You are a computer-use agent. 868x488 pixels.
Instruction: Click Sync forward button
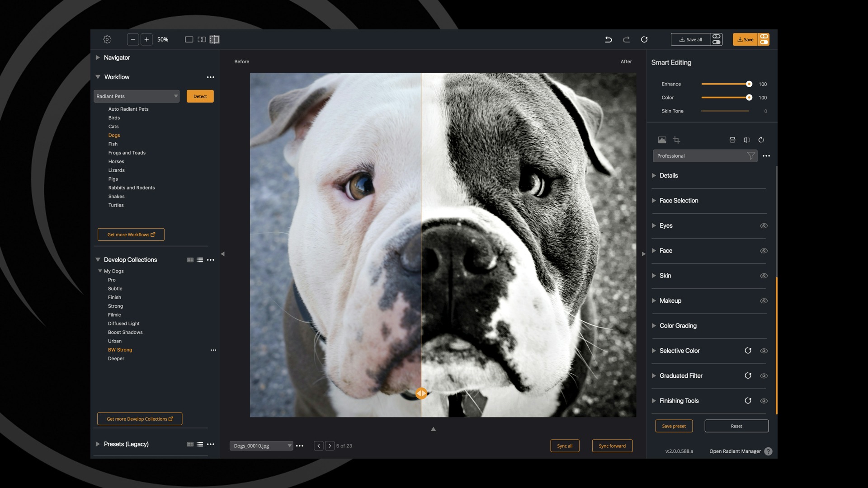point(613,446)
